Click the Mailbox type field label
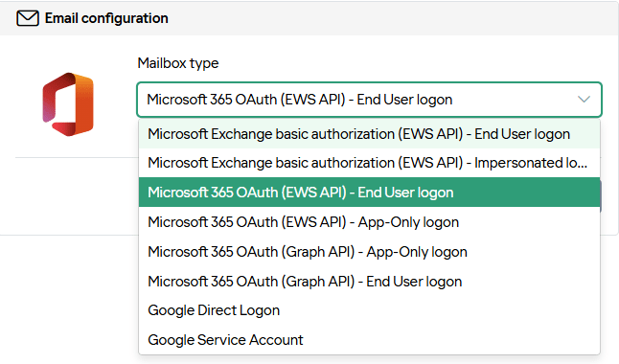This screenshot has height=364, width=619. coord(178,63)
